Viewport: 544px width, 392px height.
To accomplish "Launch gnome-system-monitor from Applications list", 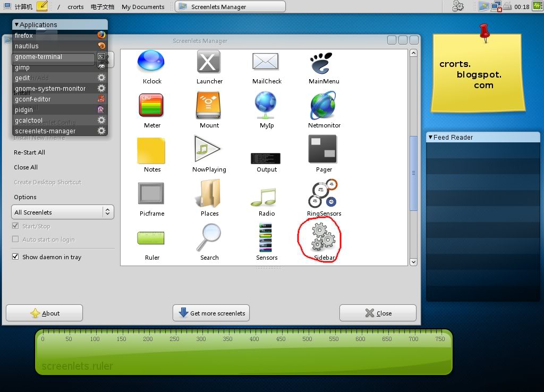I will [60, 89].
